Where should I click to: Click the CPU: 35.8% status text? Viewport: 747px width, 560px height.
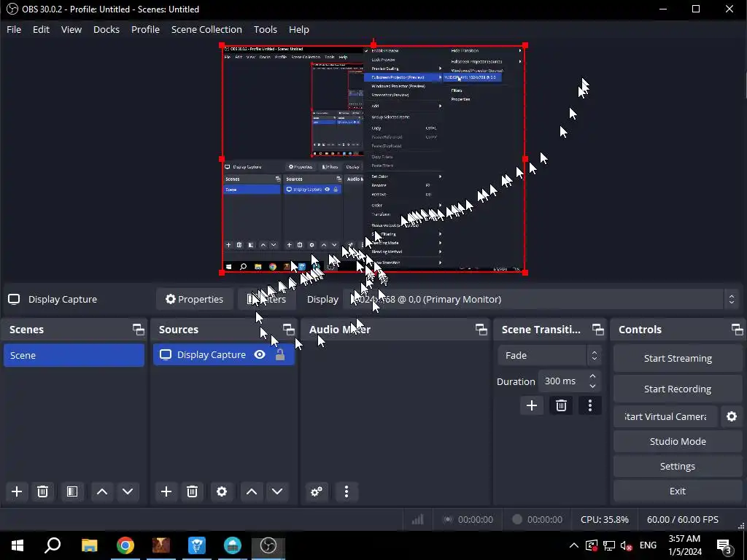(x=605, y=519)
